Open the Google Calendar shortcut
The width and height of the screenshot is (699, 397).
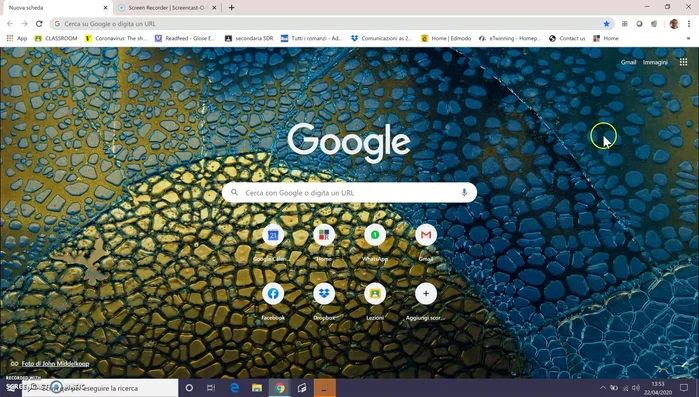(x=273, y=235)
